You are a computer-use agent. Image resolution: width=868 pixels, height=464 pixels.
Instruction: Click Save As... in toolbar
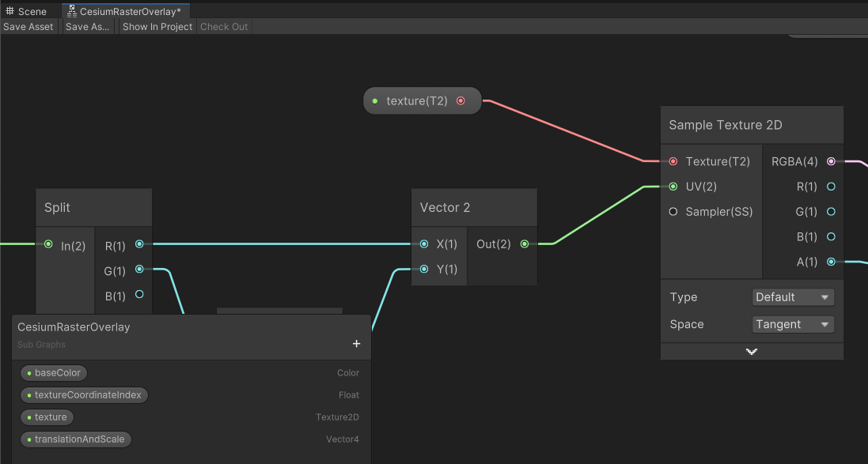click(x=88, y=27)
